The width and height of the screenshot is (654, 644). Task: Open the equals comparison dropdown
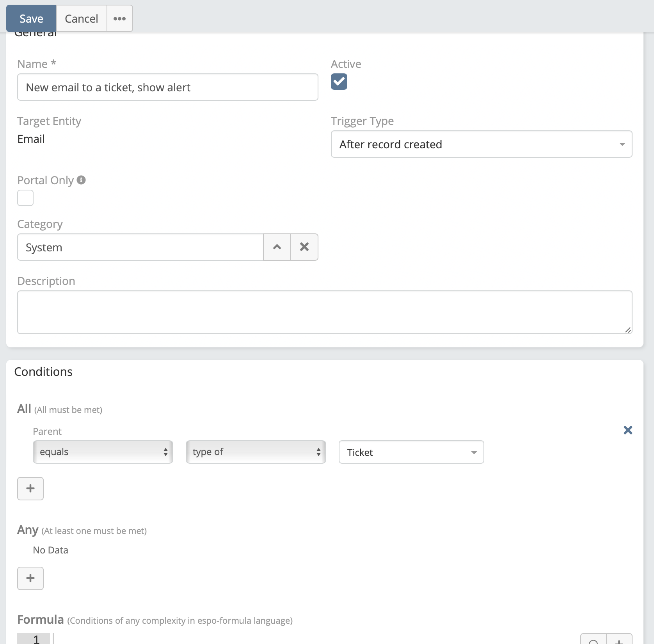(x=103, y=452)
